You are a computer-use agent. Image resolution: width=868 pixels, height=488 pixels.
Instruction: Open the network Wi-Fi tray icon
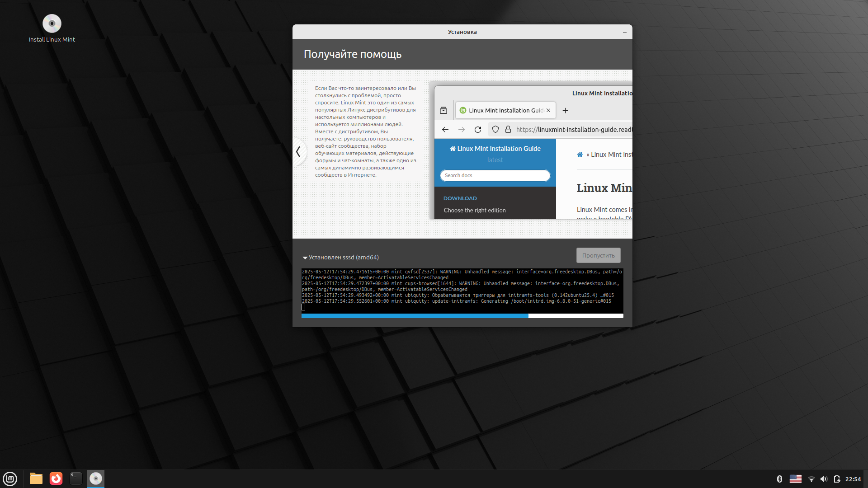[811, 479]
